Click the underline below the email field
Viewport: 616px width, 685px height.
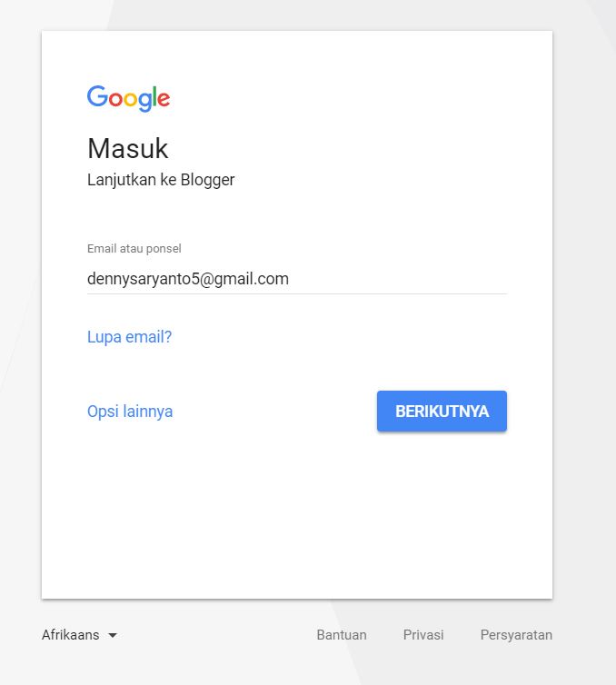click(297, 293)
